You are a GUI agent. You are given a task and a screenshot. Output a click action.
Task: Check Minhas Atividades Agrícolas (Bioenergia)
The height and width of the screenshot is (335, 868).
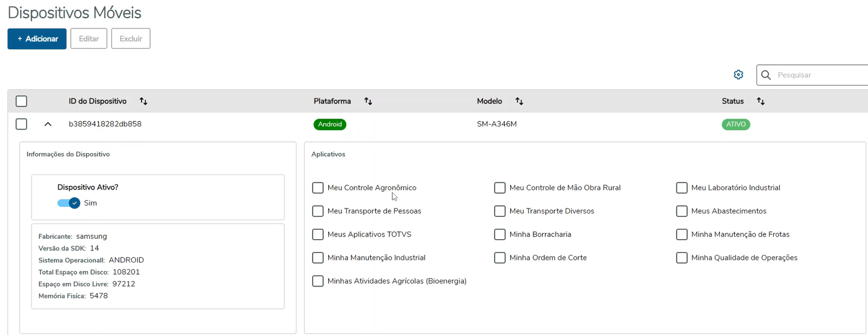pyautogui.click(x=318, y=281)
